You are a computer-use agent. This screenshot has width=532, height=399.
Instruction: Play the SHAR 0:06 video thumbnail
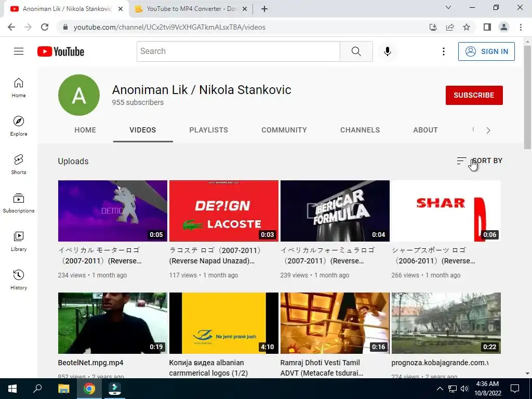pyautogui.click(x=446, y=211)
